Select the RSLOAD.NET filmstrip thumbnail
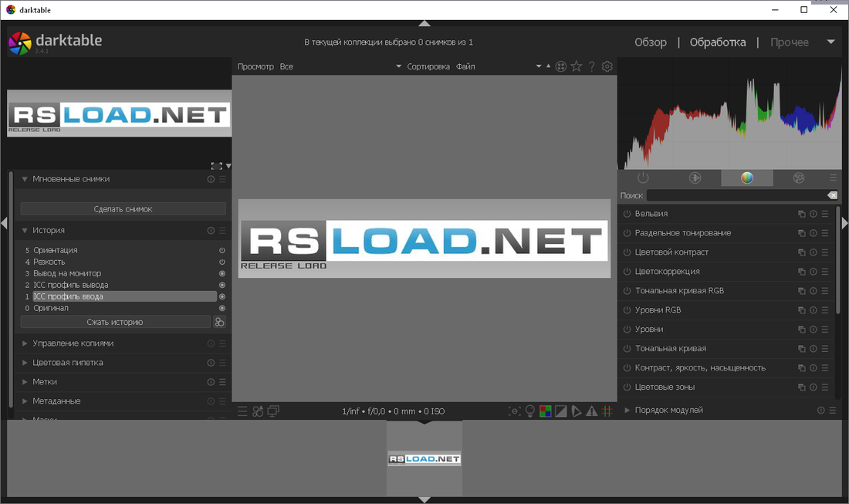The width and height of the screenshot is (849, 504). (424, 458)
